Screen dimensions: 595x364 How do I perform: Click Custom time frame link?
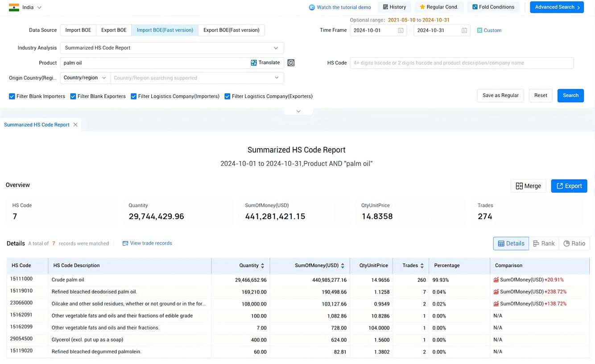(x=489, y=30)
